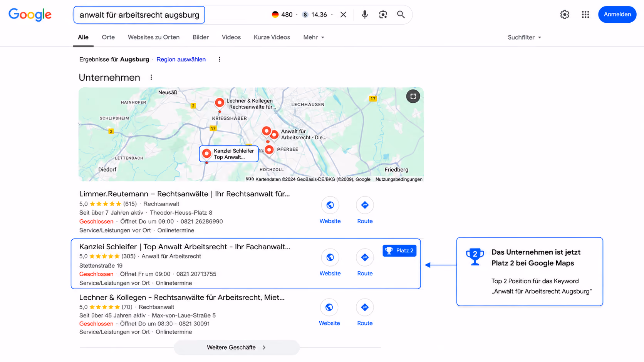Click the Platz 2 trophy badge

[399, 250]
